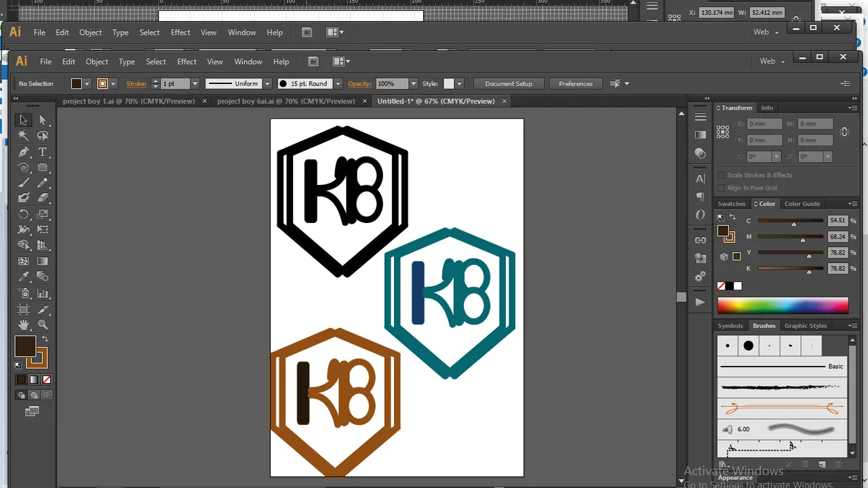
Task: Tick the Align to Pixel Grid checkbox
Action: [x=721, y=188]
